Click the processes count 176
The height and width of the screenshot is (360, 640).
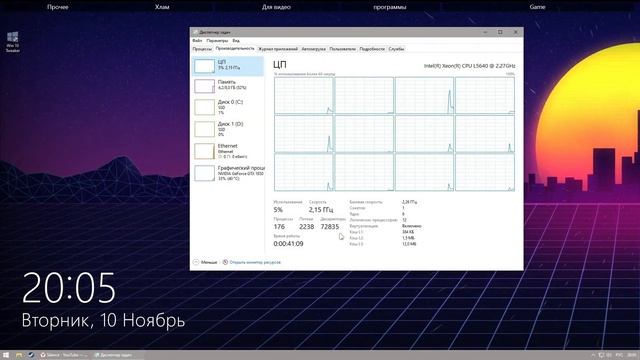pos(279,227)
